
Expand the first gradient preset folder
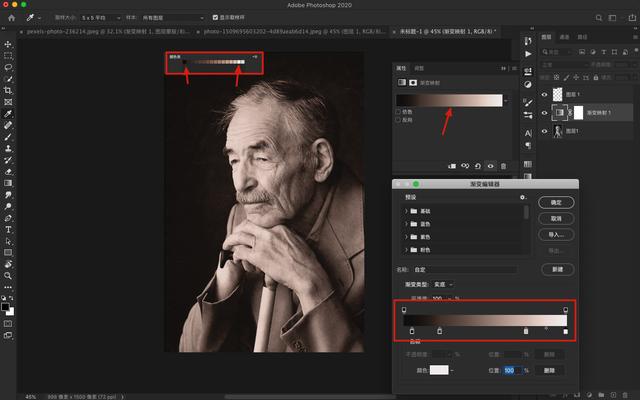pos(406,211)
